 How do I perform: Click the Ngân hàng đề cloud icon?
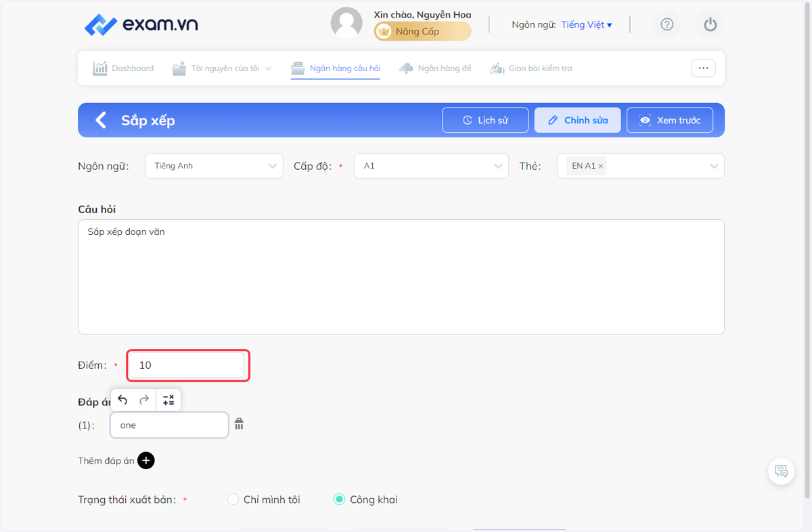click(x=406, y=68)
